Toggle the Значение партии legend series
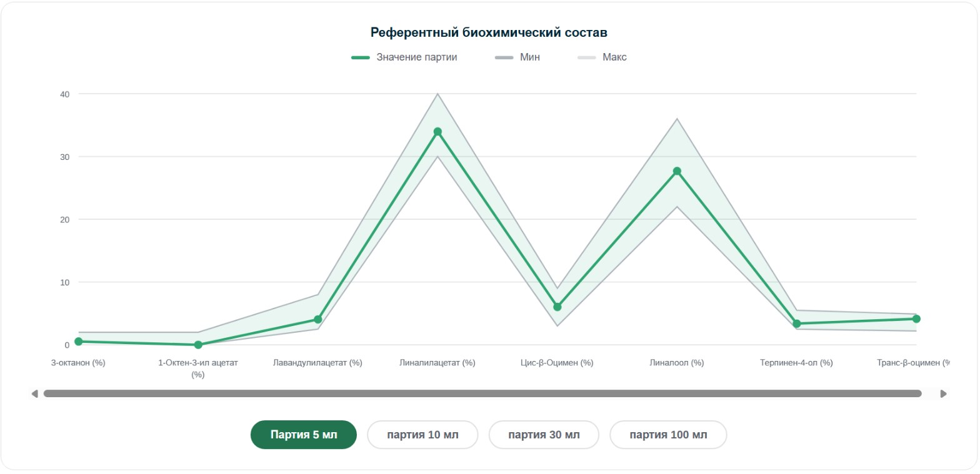This screenshot has width=980, height=474. [404, 57]
